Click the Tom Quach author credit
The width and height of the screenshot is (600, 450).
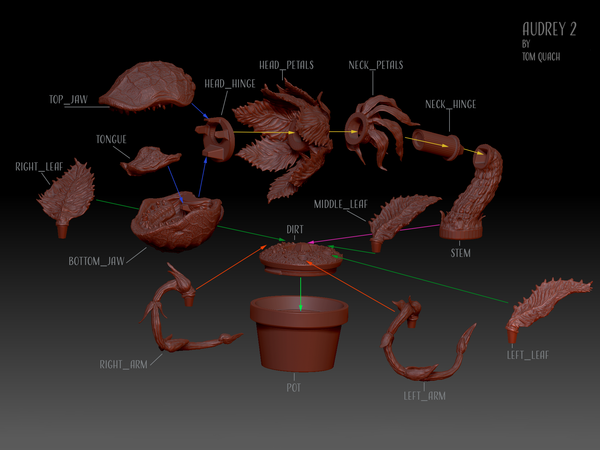click(541, 57)
